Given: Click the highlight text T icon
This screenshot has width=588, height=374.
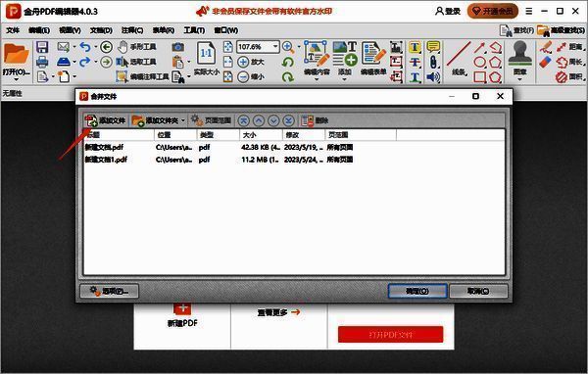Looking at the screenshot, I should pyautogui.click(x=415, y=47).
